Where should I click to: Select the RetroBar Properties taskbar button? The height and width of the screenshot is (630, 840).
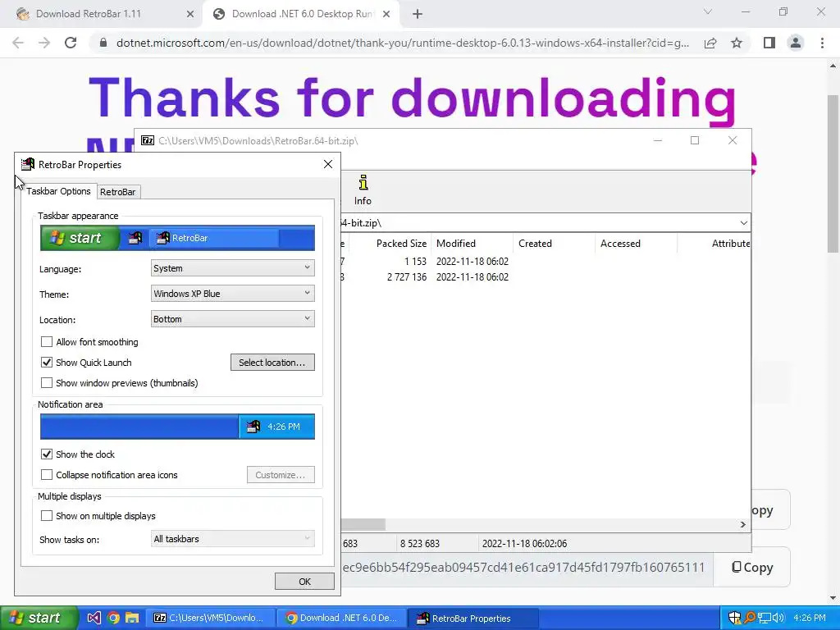(x=472, y=618)
